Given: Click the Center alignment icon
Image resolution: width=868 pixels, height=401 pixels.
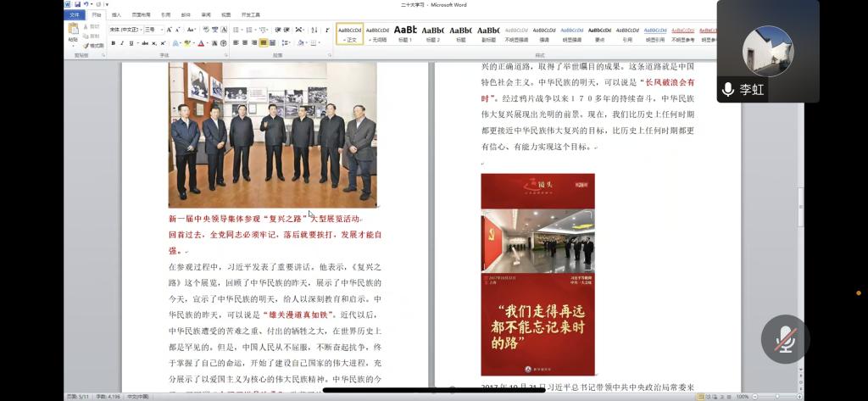Looking at the screenshot, I should (x=244, y=42).
